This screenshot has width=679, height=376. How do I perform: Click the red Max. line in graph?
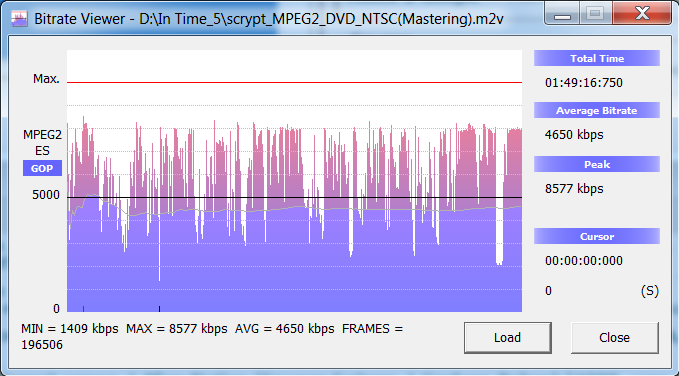(294, 82)
